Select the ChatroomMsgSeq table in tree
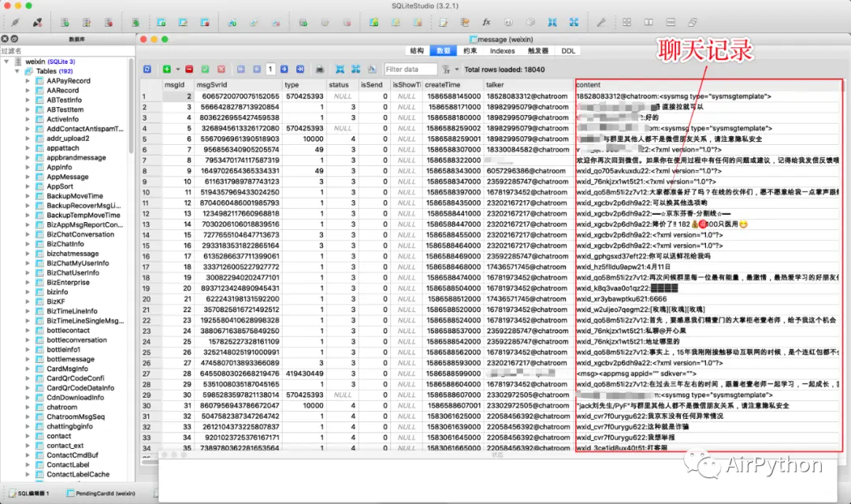This screenshot has width=851, height=504. pyautogui.click(x=76, y=417)
